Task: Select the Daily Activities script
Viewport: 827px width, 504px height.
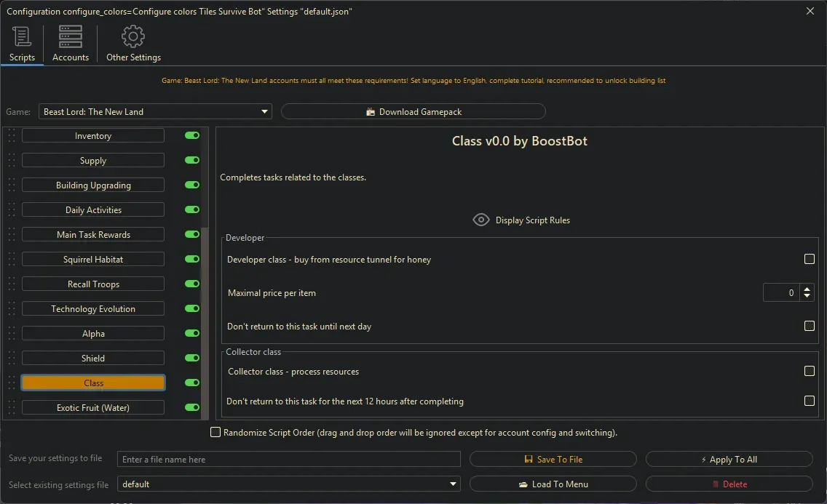Action: (93, 210)
